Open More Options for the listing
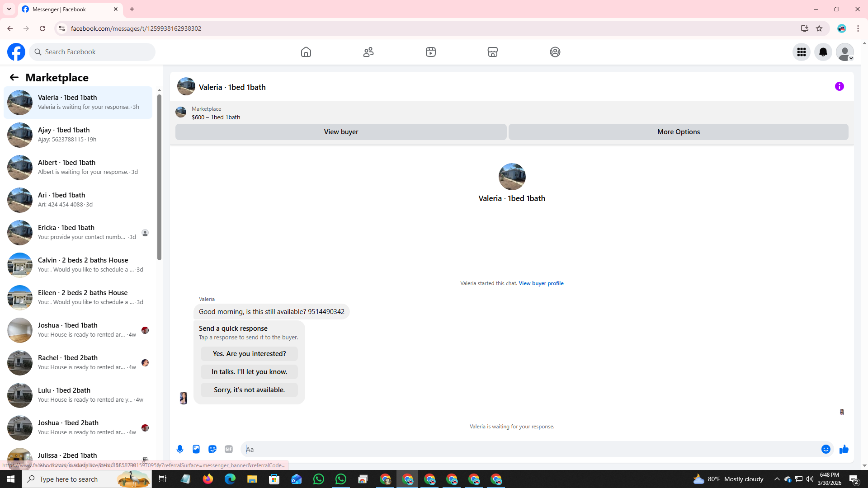This screenshot has width=868, height=488. click(x=678, y=132)
